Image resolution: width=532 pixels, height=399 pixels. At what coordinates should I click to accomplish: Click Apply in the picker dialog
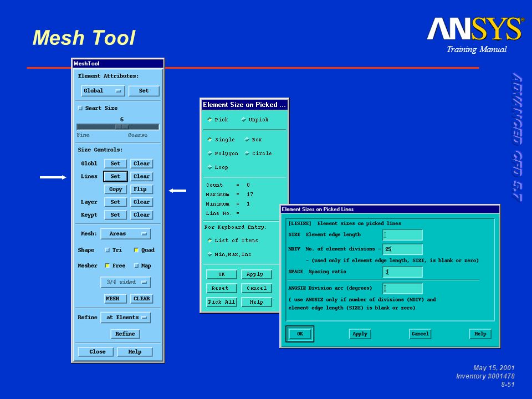pos(257,274)
